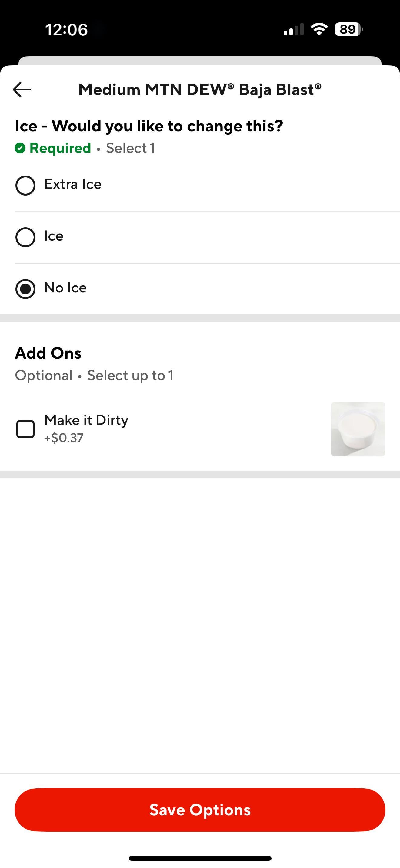Tap the home indicator bar
Viewport: 400px width, 868px height.
click(200, 858)
